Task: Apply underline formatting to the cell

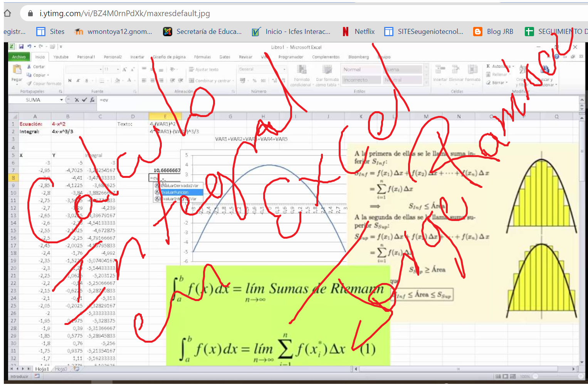Action: click(87, 80)
